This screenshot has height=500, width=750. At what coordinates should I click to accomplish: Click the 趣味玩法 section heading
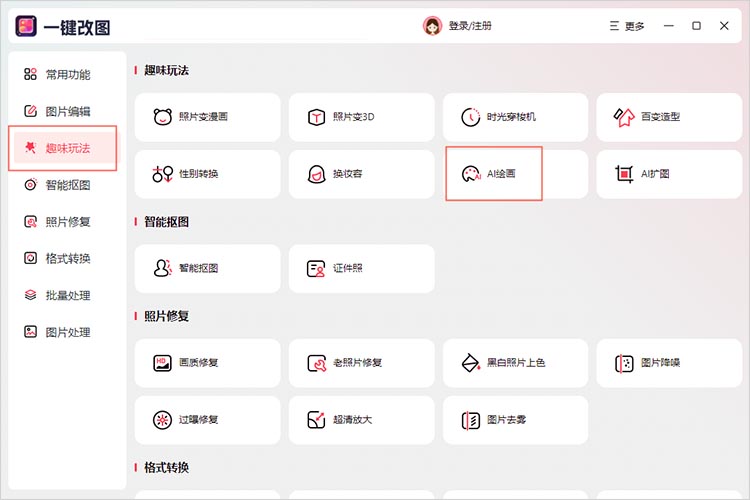[166, 70]
